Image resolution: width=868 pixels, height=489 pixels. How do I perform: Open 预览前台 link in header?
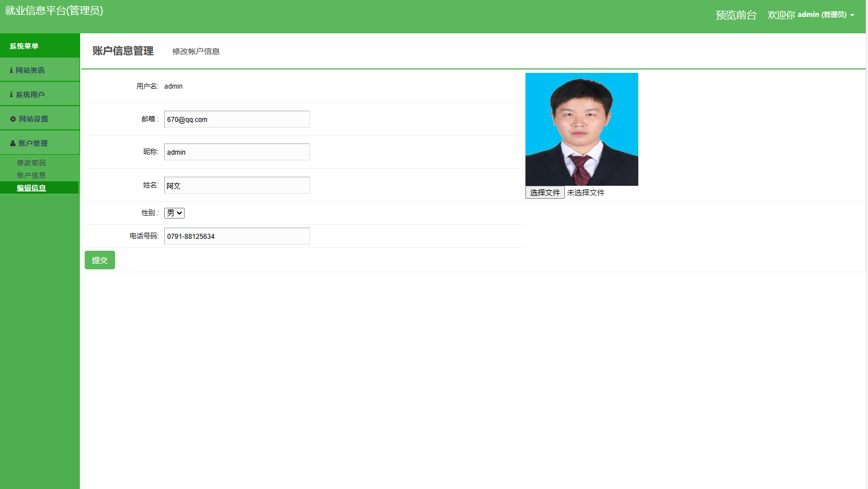click(736, 15)
